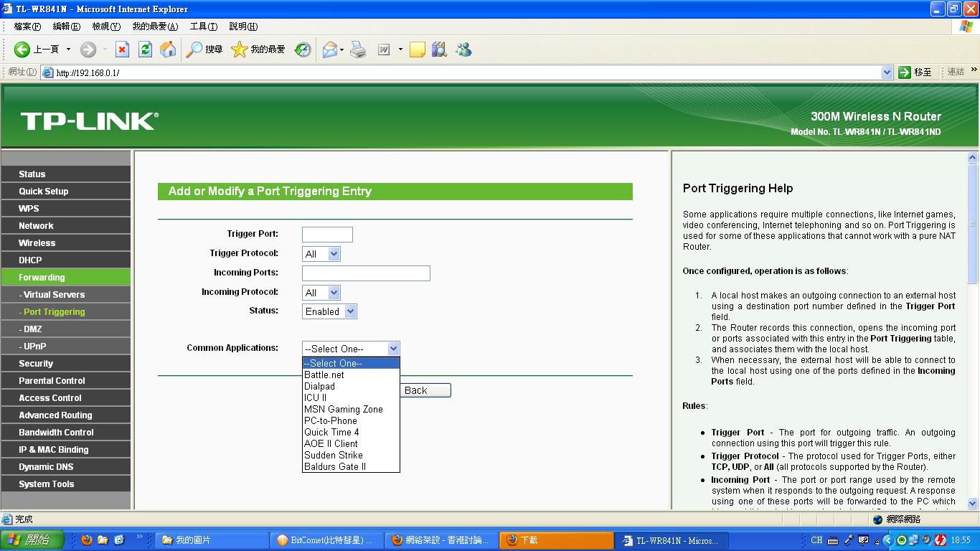This screenshot has height=551, width=980.
Task: Open Virtual Servers submenu item
Action: click(65, 294)
